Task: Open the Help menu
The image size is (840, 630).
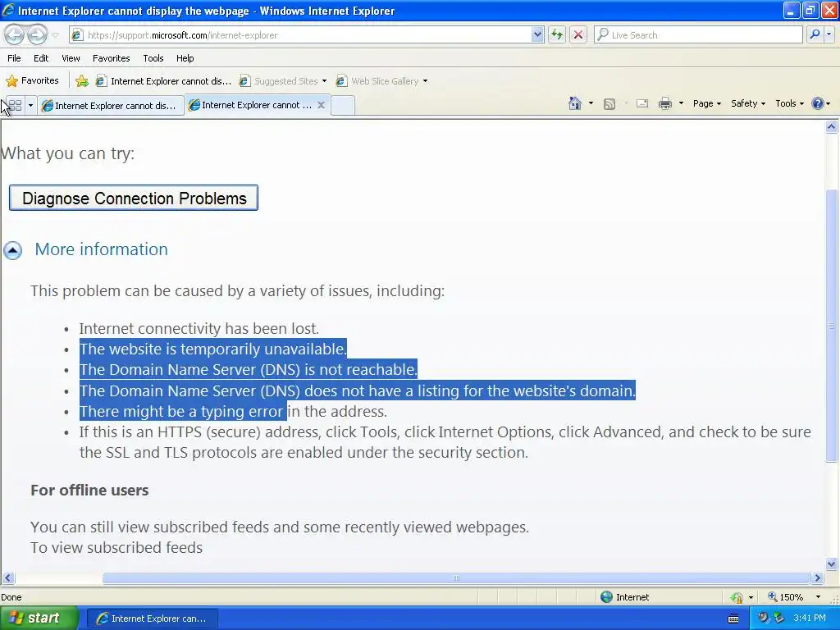Action: click(x=185, y=58)
